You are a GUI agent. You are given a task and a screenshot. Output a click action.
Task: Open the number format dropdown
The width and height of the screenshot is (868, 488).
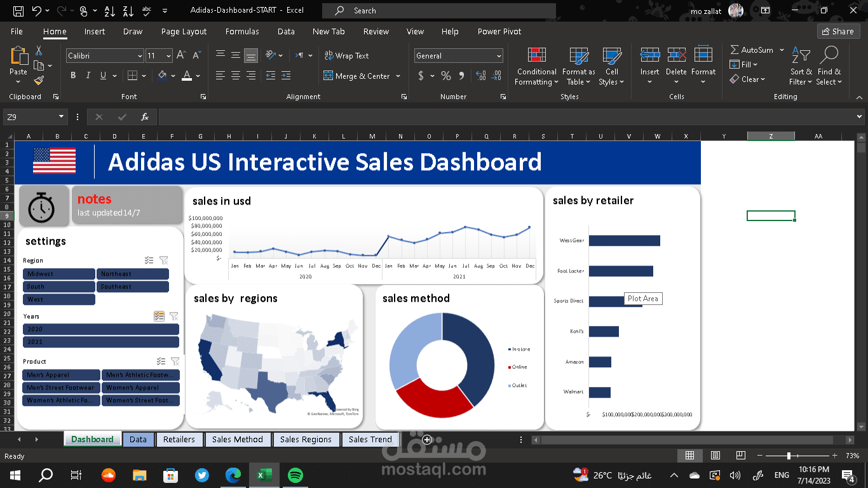(499, 56)
